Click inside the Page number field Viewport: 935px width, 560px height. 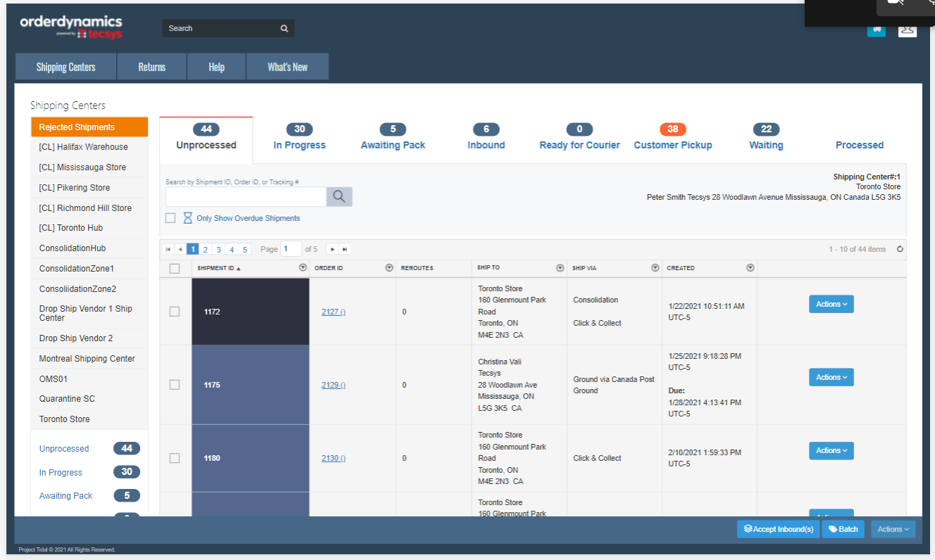(291, 248)
